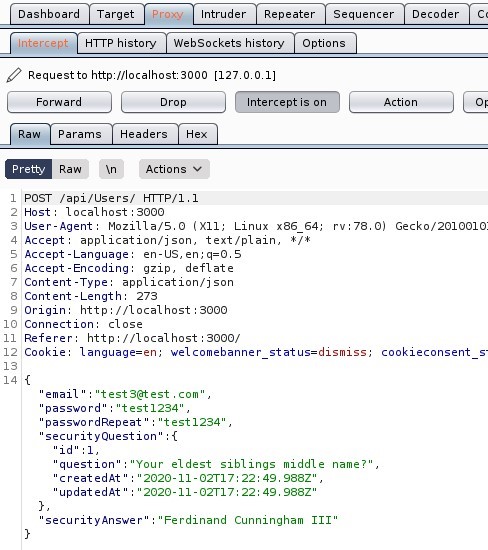Click the Content-Type header line
The image size is (488, 550).
pyautogui.click(x=129, y=282)
